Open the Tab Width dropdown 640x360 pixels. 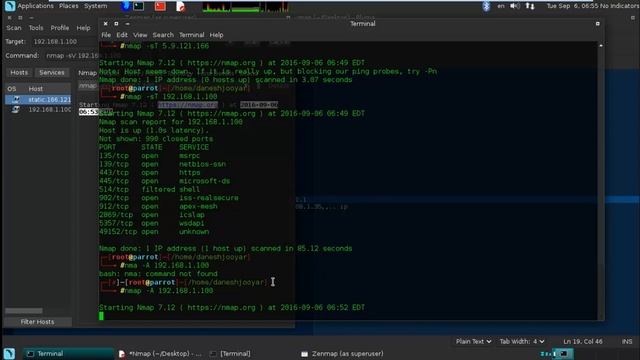(522, 341)
